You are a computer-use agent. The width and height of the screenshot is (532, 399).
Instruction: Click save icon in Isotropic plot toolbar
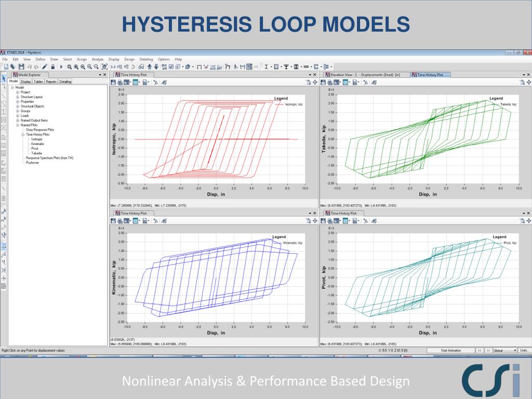tap(113, 82)
